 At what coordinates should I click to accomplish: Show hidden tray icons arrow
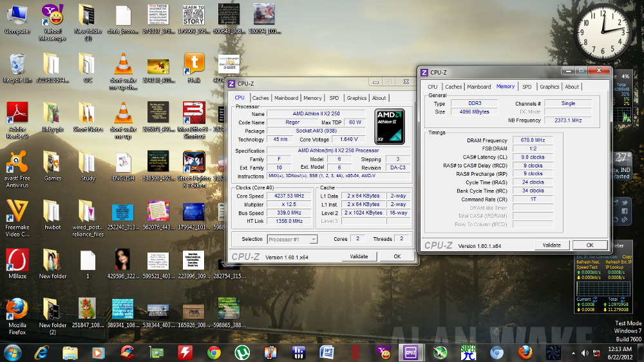click(573, 353)
